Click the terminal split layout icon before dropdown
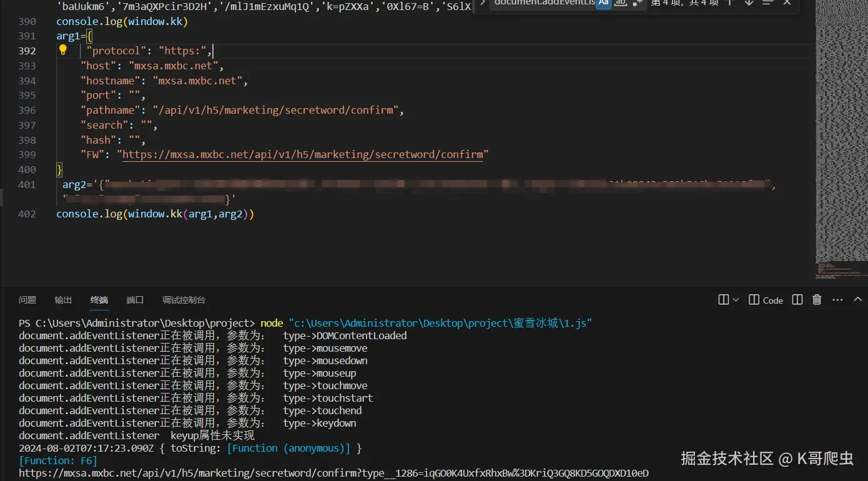Viewport: 868px width, 481px height. pyautogui.click(x=724, y=300)
